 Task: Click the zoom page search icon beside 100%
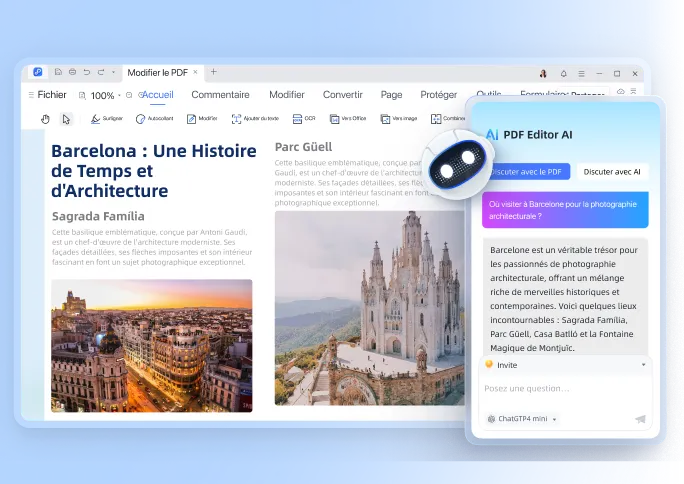82,95
